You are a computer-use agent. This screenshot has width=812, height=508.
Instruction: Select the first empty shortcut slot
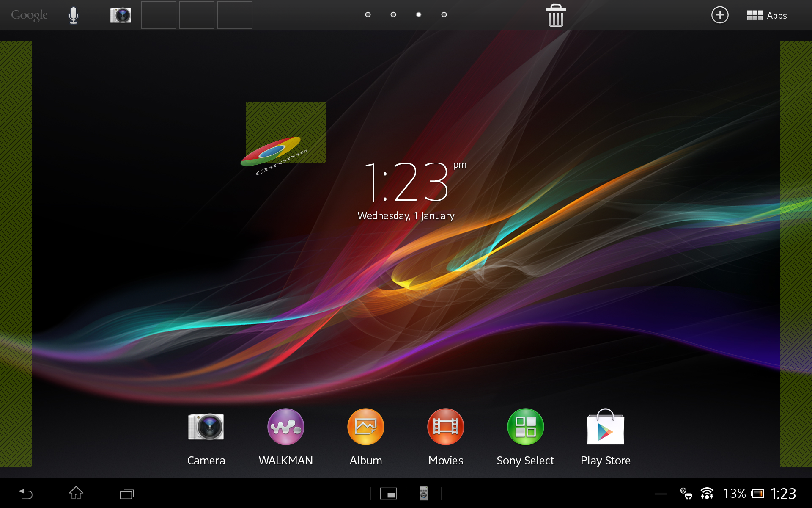(x=159, y=15)
